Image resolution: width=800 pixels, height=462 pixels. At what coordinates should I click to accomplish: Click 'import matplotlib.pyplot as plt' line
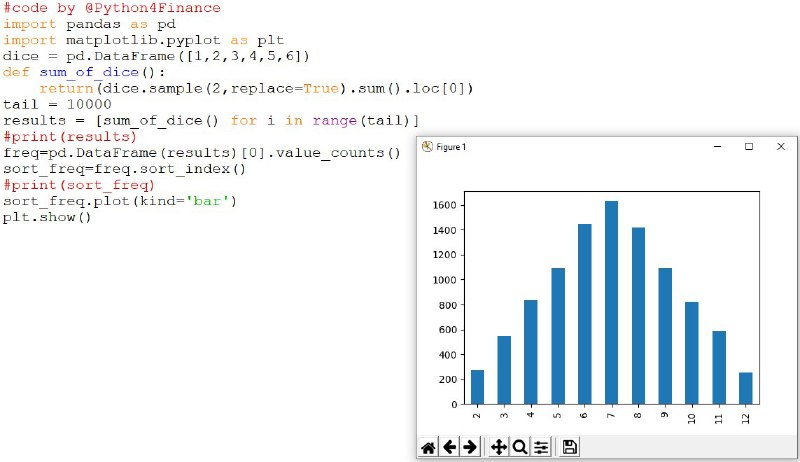tap(143, 40)
